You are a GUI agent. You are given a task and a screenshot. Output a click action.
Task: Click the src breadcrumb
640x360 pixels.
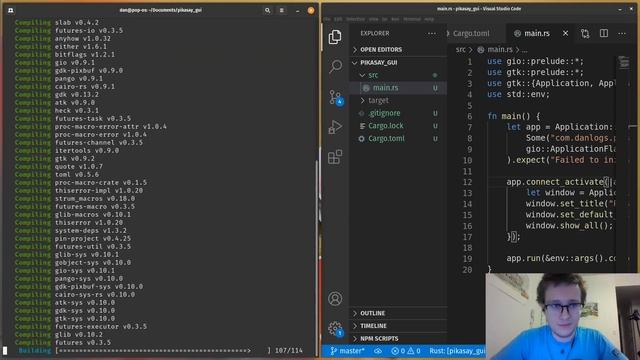pos(460,49)
